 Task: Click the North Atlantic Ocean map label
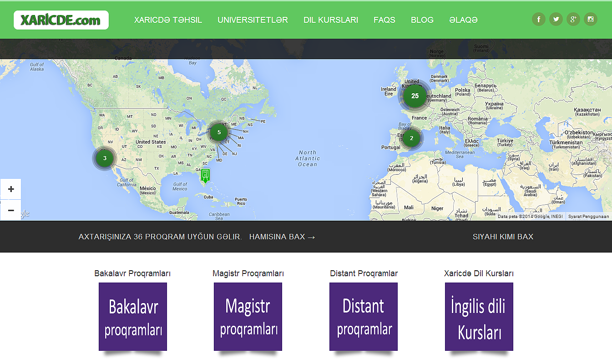308,158
